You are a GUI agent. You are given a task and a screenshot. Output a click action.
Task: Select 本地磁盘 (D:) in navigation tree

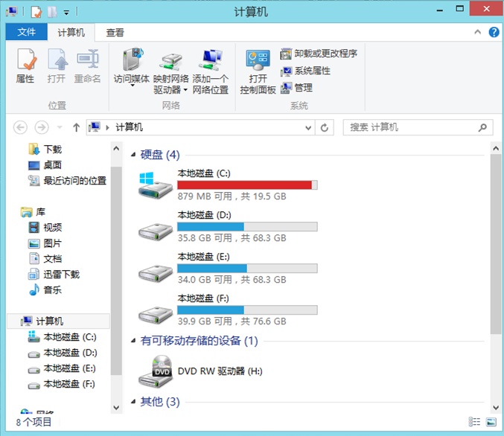62,353
